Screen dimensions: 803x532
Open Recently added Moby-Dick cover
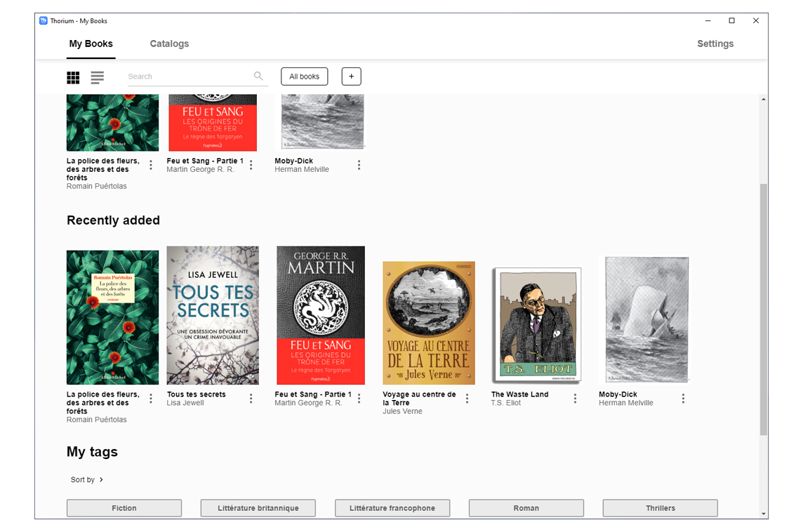tap(646, 320)
